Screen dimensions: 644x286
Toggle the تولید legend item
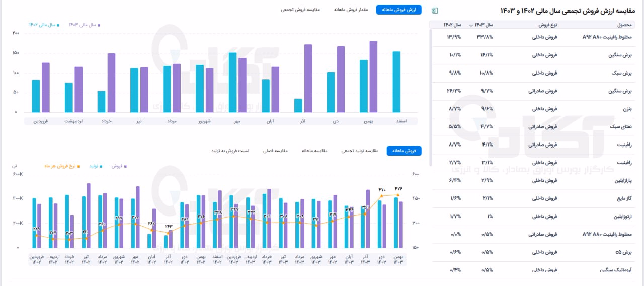(x=95, y=165)
